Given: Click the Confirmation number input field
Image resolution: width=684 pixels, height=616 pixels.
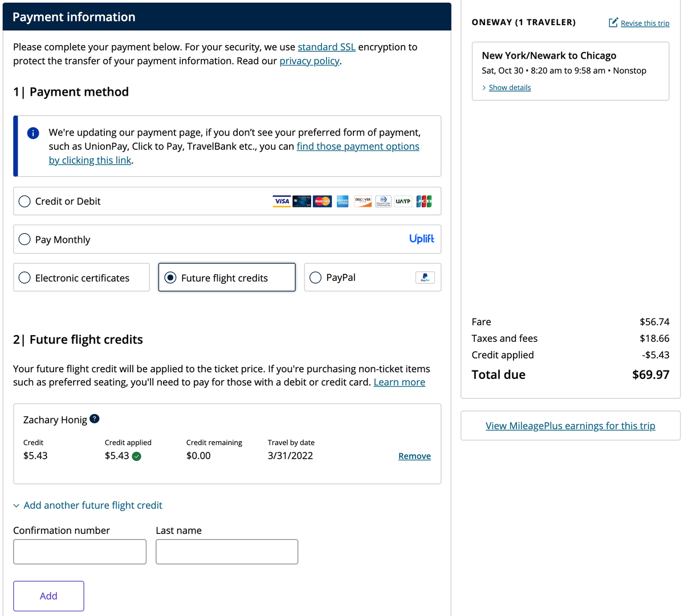Looking at the screenshot, I should click(x=79, y=551).
